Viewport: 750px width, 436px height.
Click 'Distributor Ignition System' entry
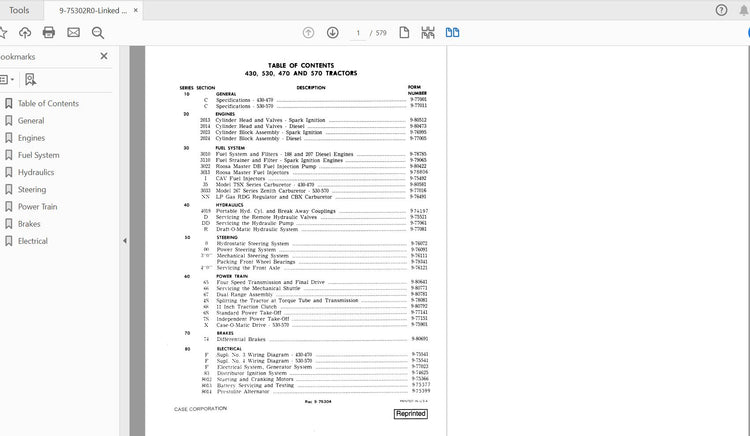tap(252, 373)
